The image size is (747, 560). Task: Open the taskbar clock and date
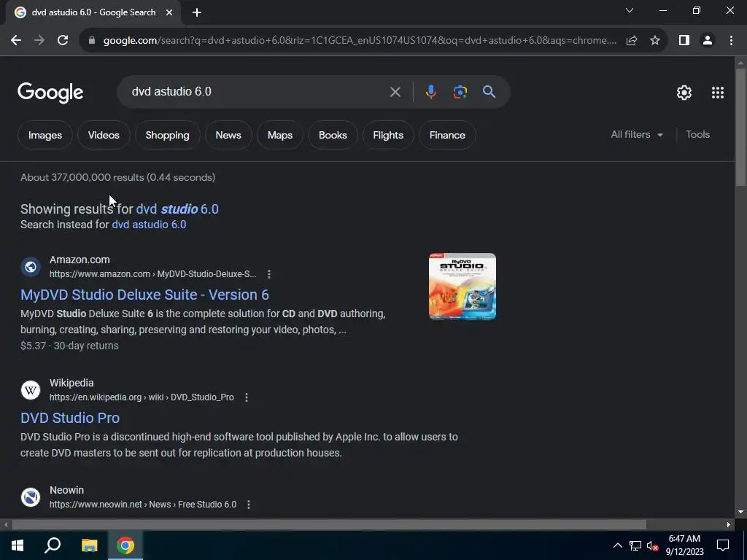pyautogui.click(x=684, y=545)
